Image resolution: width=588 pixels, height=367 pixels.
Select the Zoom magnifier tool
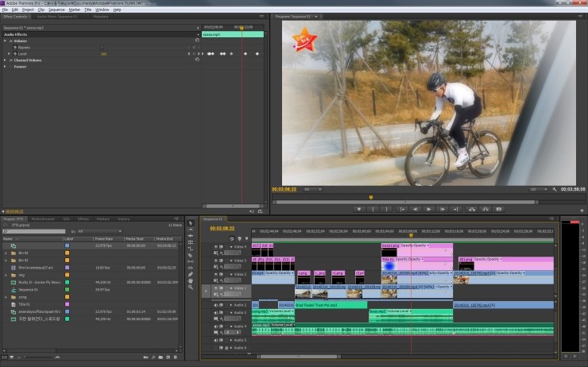191,287
